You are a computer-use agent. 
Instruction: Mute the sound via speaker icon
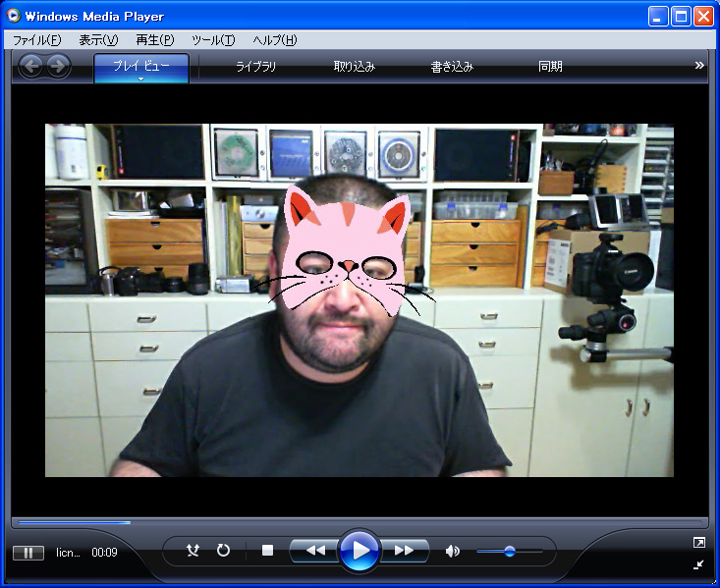(x=452, y=551)
